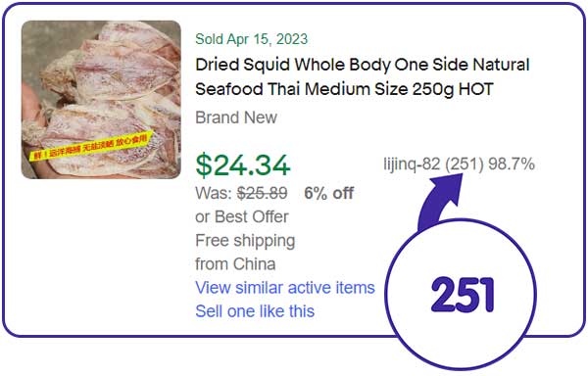Click the seller feedback count (251)
Viewport: 588px width, 376px height.
tap(465, 164)
